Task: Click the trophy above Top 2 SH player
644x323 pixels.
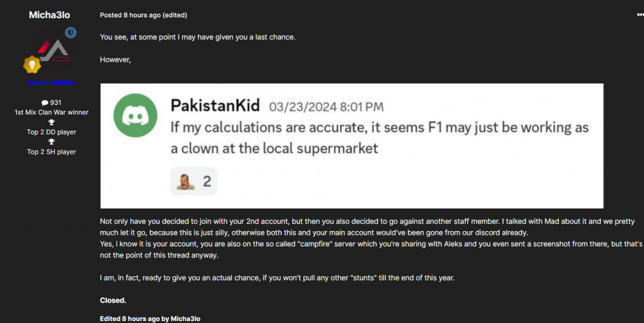Action: click(52, 142)
